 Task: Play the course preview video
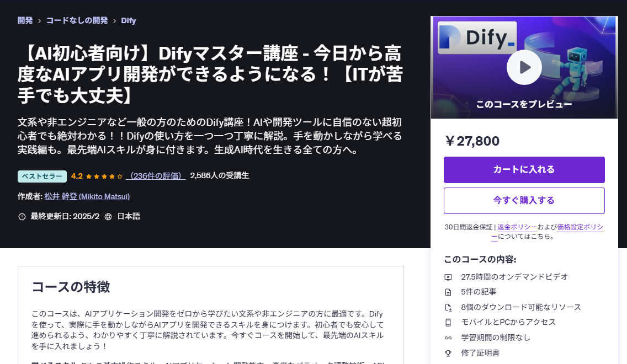coord(524,67)
